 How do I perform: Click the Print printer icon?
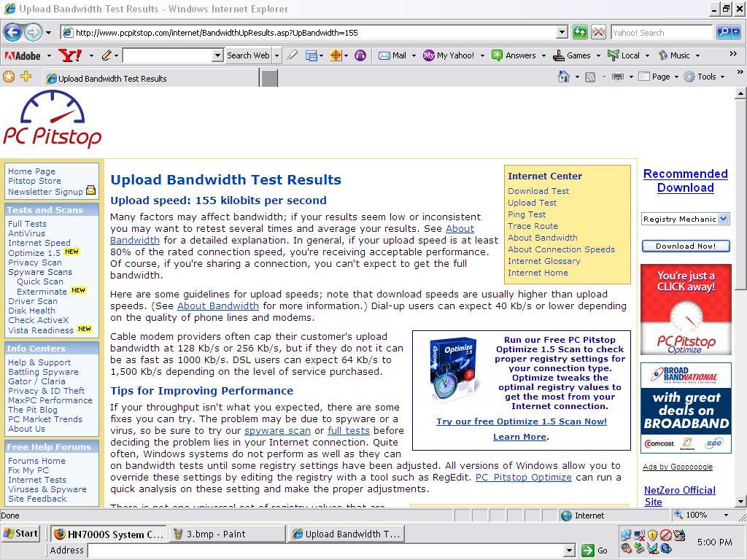click(617, 77)
